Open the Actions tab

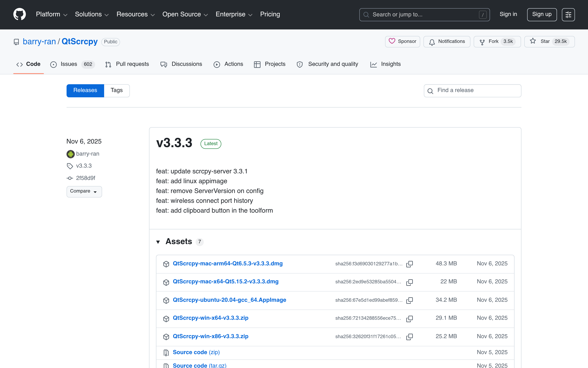point(228,64)
